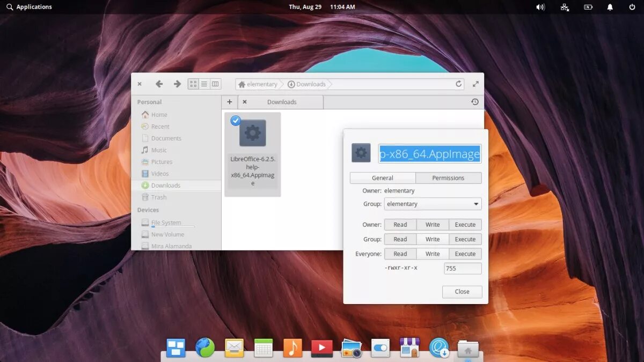
Task: Close the properties dialog with Close button
Action: pos(462,292)
